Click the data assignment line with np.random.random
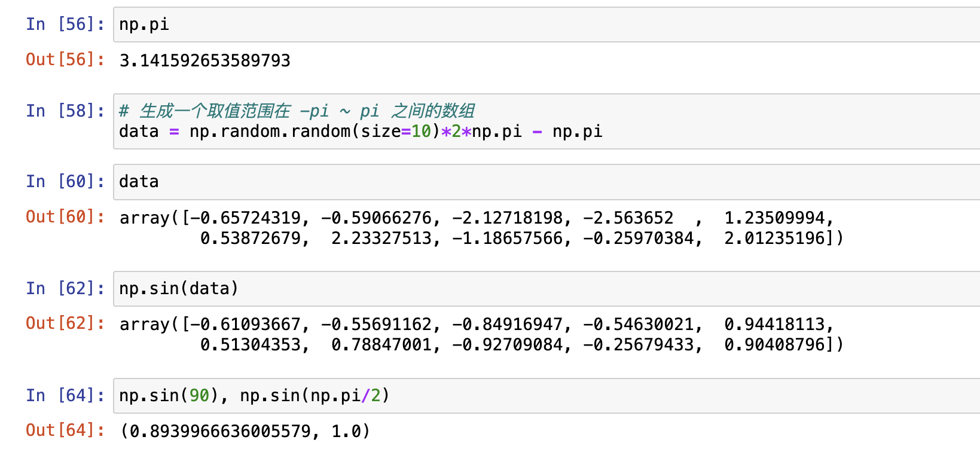 tap(360, 132)
